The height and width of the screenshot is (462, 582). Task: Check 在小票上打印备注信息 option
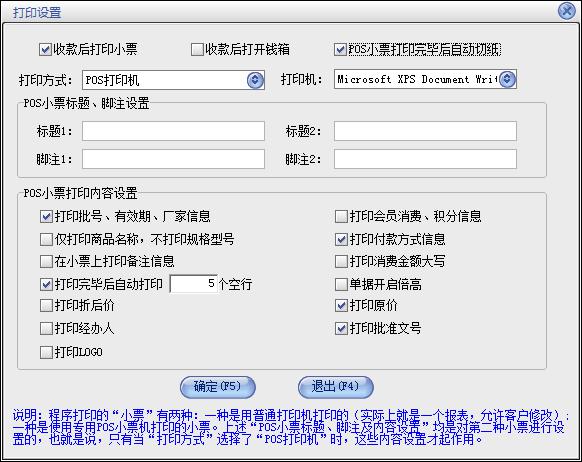46,262
